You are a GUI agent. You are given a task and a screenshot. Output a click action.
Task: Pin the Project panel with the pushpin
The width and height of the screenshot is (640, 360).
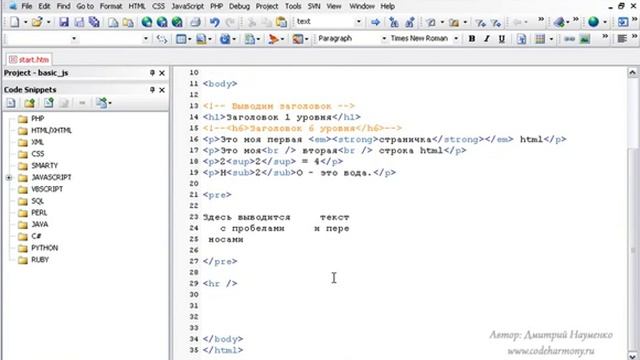[x=152, y=73]
